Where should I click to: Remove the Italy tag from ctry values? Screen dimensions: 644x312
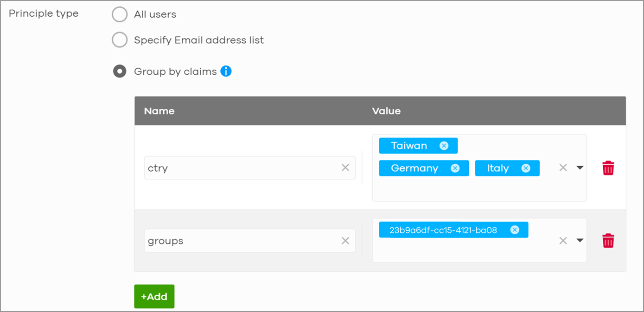[x=525, y=168]
